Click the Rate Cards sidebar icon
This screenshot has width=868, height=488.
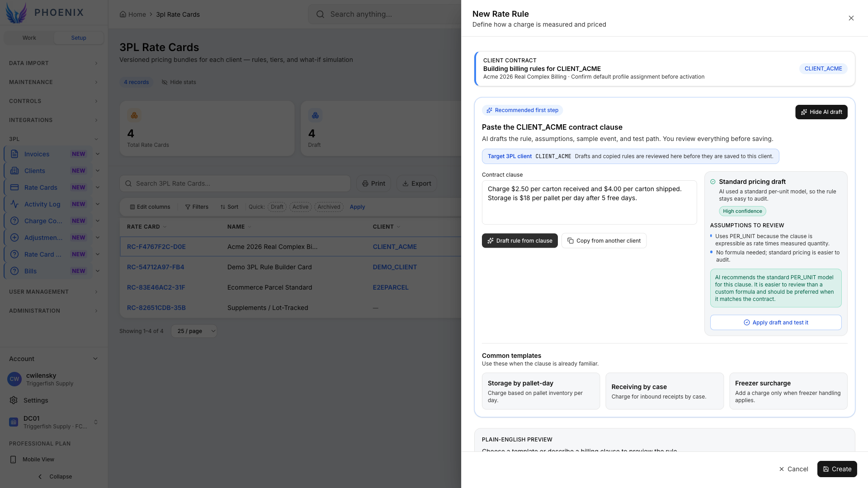coord(14,188)
